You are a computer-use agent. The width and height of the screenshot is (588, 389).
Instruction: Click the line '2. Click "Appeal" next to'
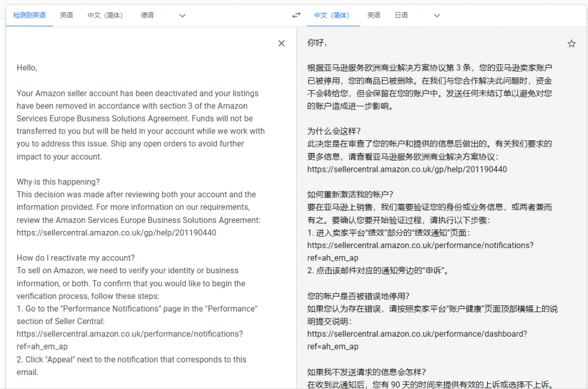pyautogui.click(x=131, y=359)
